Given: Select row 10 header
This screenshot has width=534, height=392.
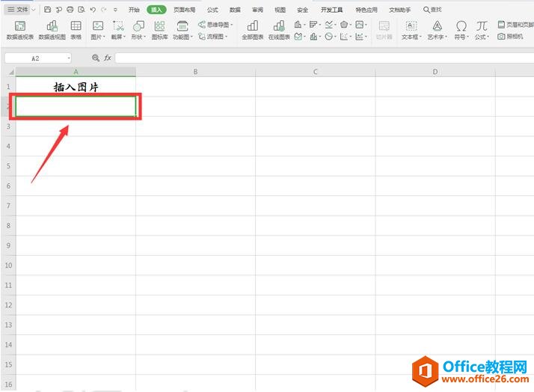Looking at the screenshot, I should click(x=8, y=266).
